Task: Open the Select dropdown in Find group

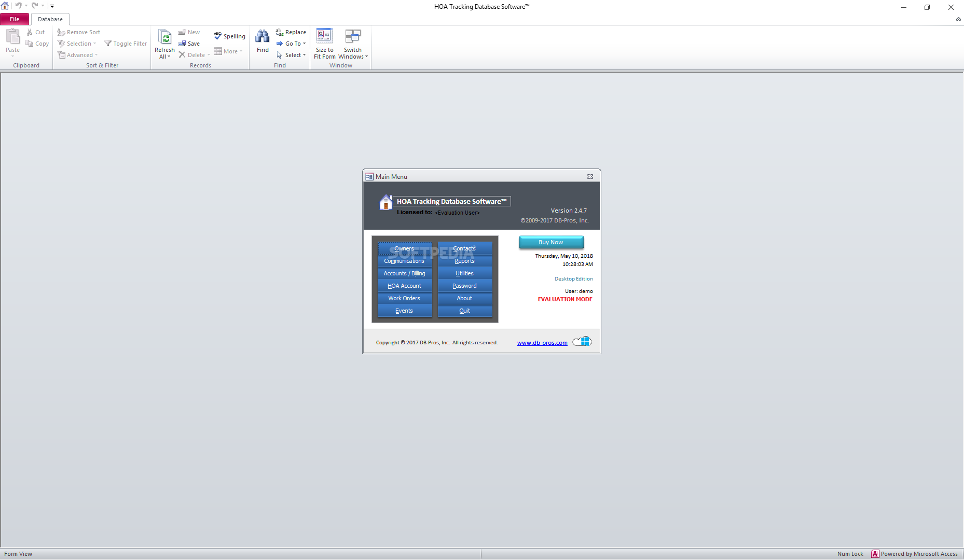Action: [291, 55]
